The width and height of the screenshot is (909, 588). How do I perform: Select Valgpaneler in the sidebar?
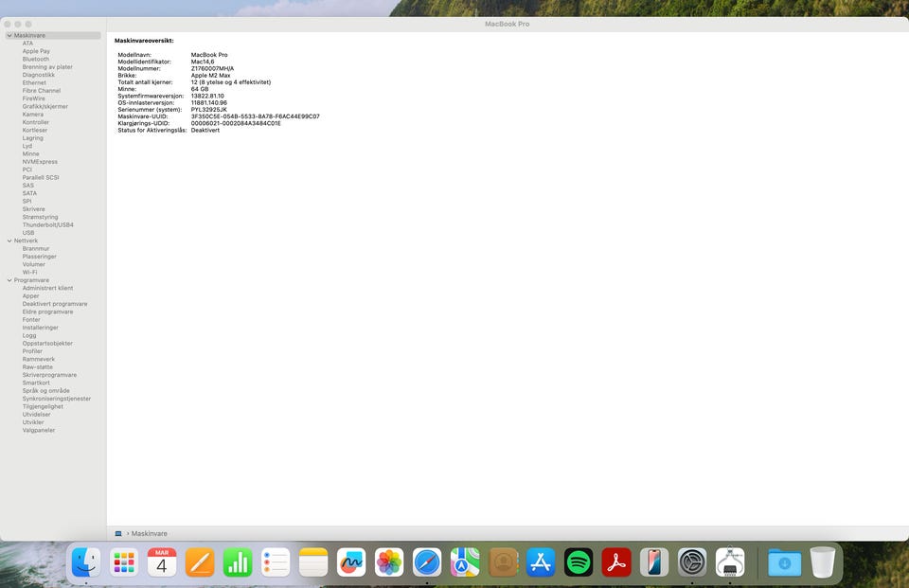point(38,430)
